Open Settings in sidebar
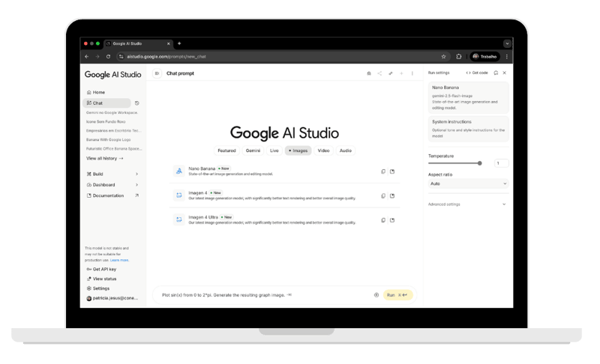Screen dimensions: 600x364 tap(98, 288)
